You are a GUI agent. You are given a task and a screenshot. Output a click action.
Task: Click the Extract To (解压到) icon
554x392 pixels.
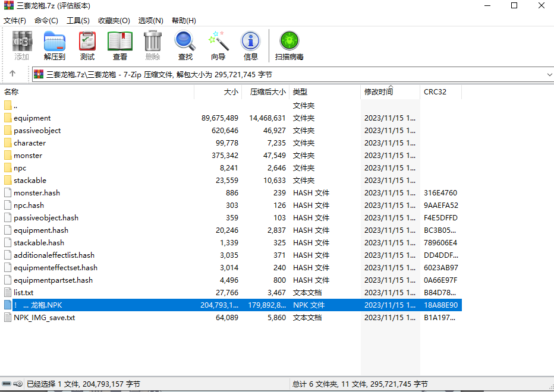(55, 42)
